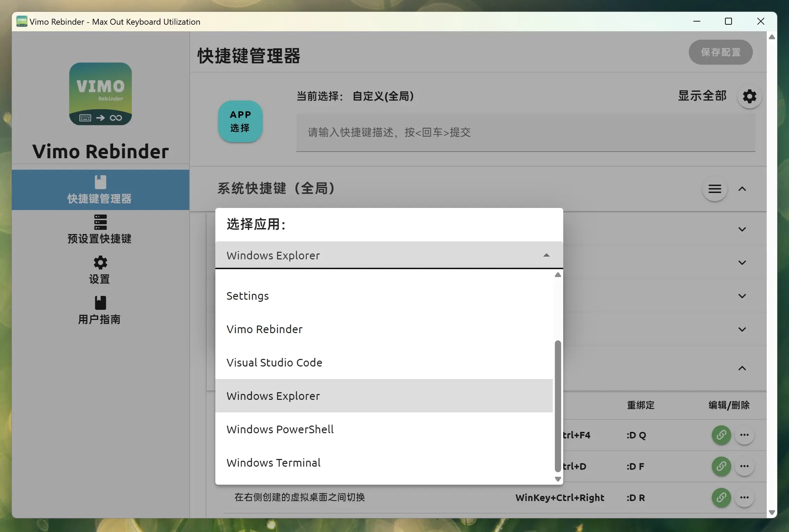This screenshot has width=789, height=532.
Task: Click the app list scroll-down arrow
Action: 558,479
